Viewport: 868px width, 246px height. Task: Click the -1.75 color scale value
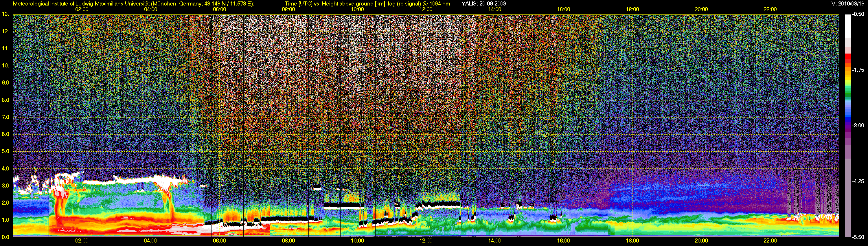(x=858, y=70)
